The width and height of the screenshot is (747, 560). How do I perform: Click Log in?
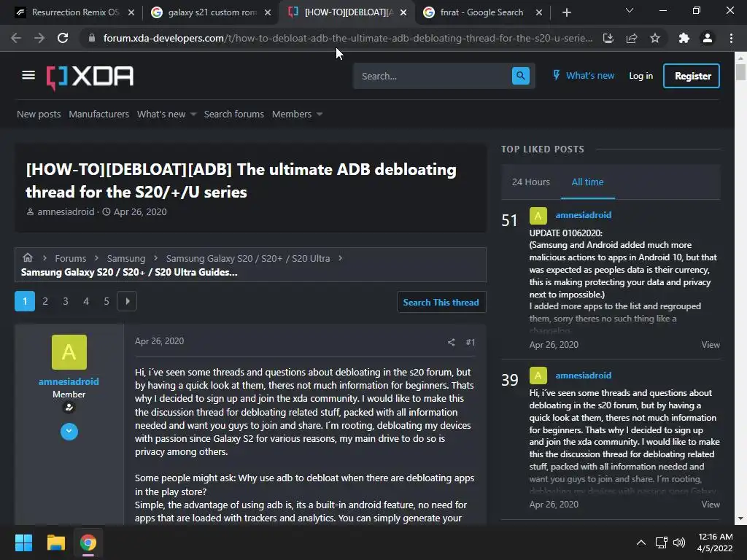click(640, 76)
